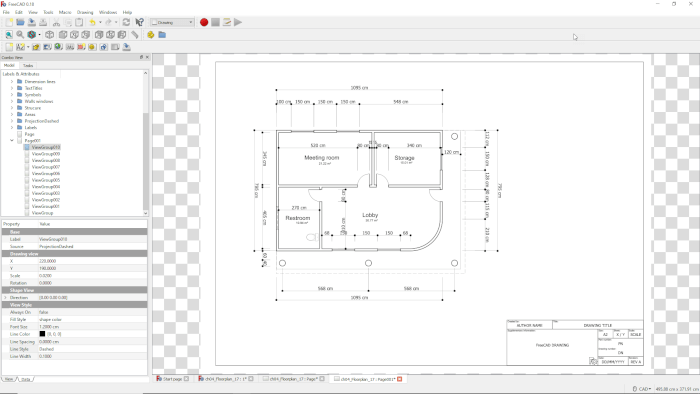Open the Windows menu
Viewport: 700px width, 394px height.
coord(108,12)
